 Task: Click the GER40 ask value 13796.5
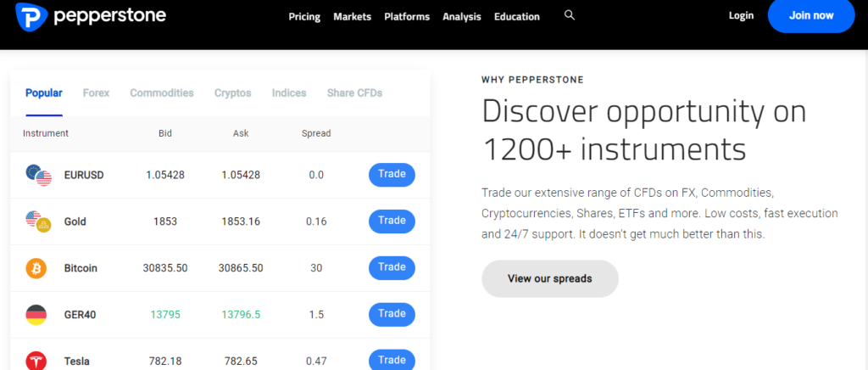(x=241, y=315)
